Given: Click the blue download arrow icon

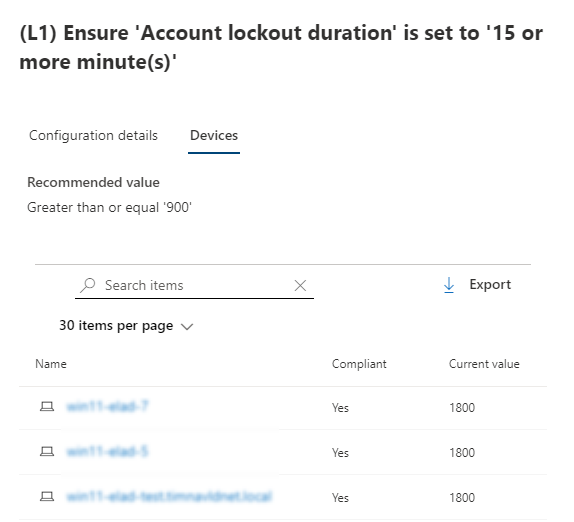Looking at the screenshot, I should [x=449, y=285].
